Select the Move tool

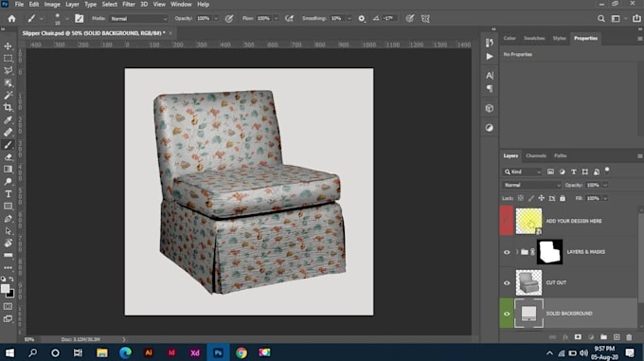pos(8,46)
